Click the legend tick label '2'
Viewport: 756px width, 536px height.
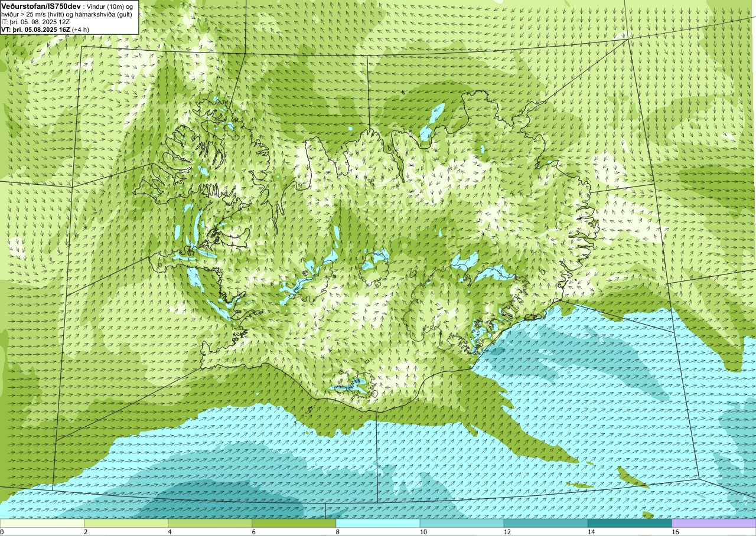pos(86,532)
